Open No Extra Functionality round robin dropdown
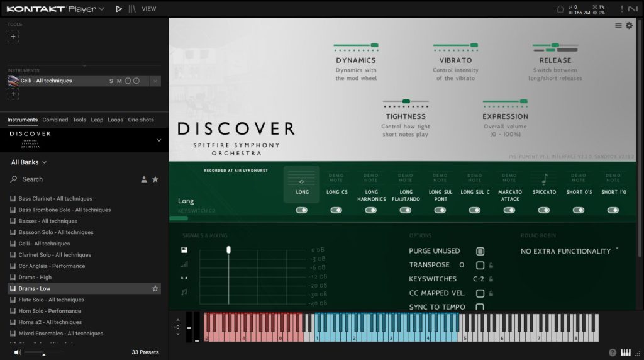The image size is (644, 360). pyautogui.click(x=570, y=251)
